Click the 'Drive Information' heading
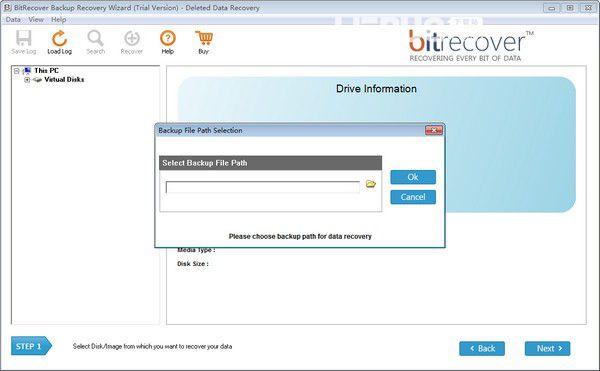 (376, 89)
